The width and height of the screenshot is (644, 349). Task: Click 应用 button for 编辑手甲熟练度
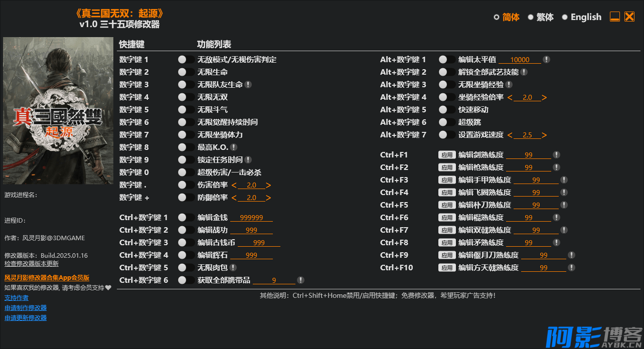tap(447, 180)
